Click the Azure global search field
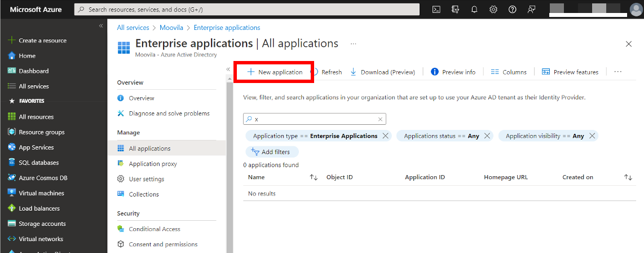The image size is (644, 253). [x=248, y=10]
